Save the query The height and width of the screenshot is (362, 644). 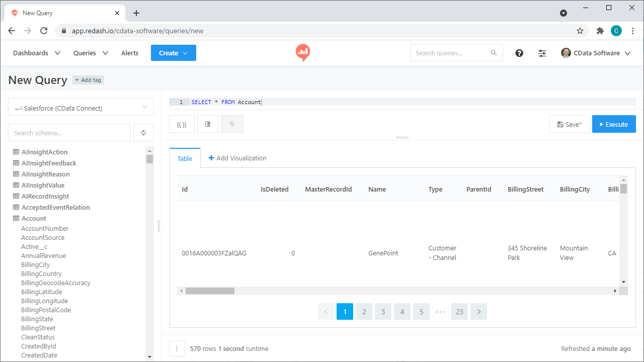[x=569, y=124]
